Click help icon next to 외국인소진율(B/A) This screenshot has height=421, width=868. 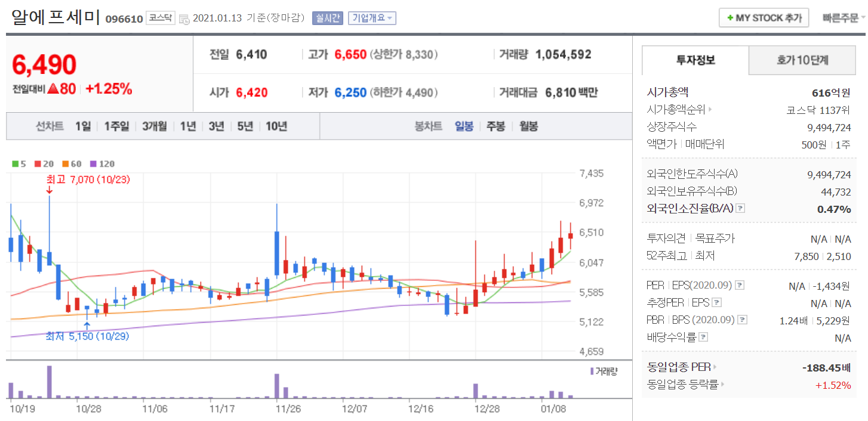pos(741,209)
